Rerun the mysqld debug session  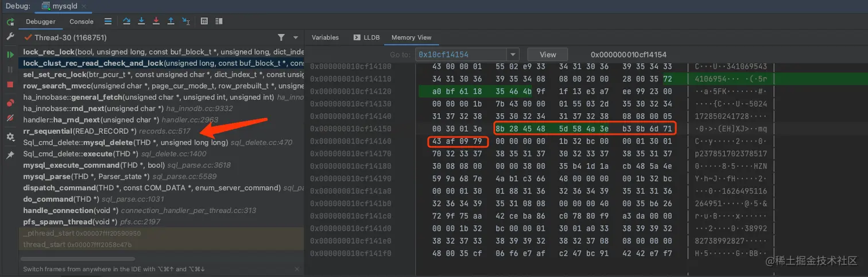[x=10, y=22]
